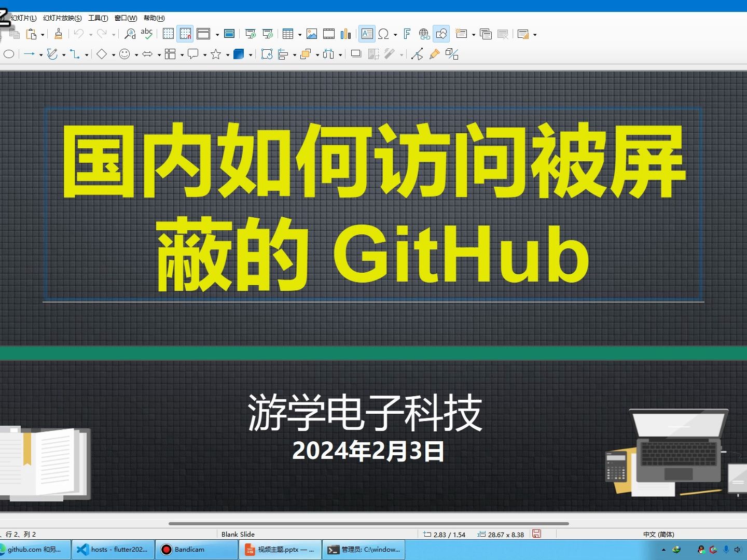
Task: Select the Callout speech bubble tool
Action: click(193, 54)
